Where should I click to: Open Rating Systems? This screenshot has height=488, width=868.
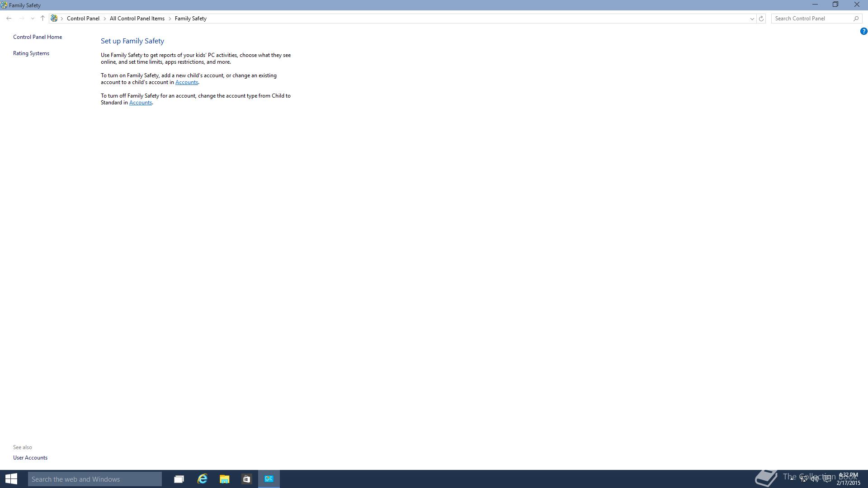click(x=31, y=53)
